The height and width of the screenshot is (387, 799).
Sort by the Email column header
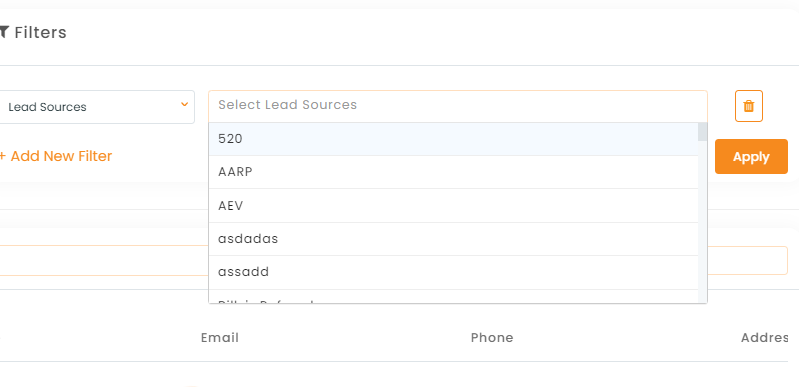point(220,338)
